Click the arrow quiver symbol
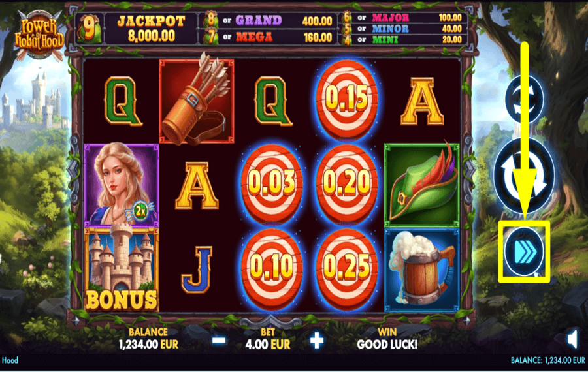This screenshot has height=372, width=588. tap(197, 101)
